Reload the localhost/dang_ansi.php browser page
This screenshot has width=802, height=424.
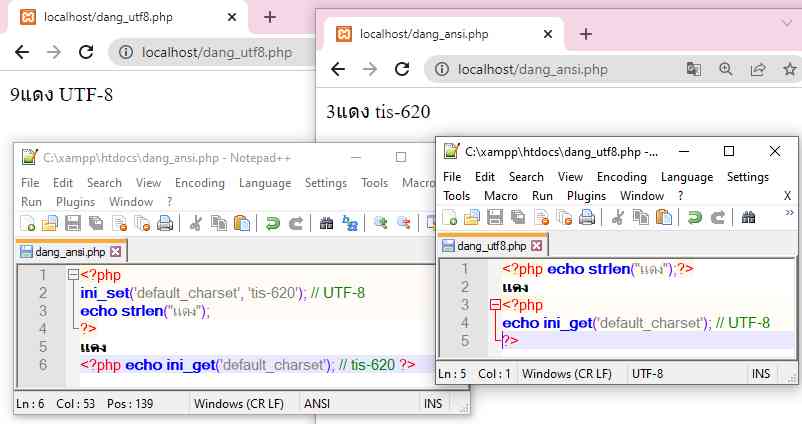click(401, 69)
